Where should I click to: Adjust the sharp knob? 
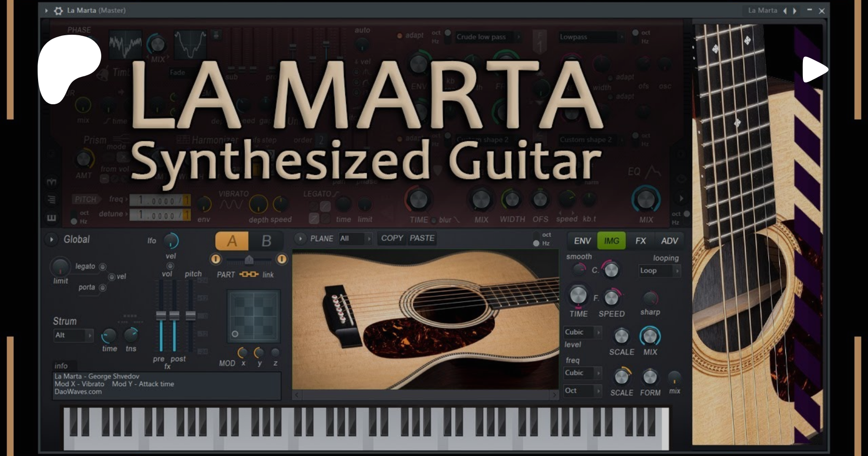(650, 298)
